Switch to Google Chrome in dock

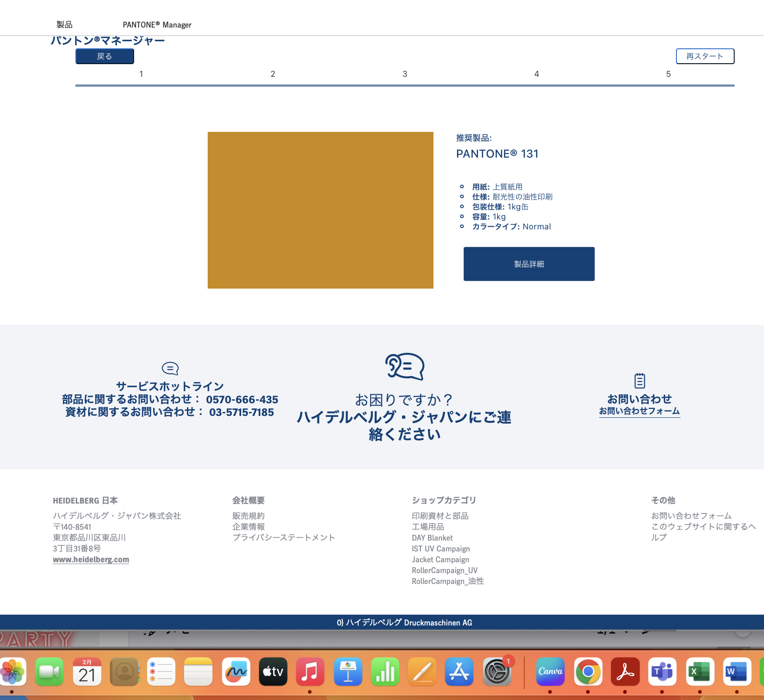tap(588, 672)
